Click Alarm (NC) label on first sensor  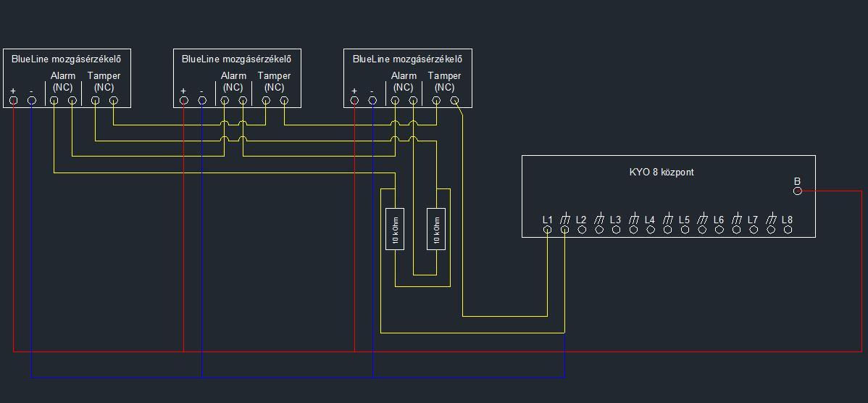[x=63, y=81]
